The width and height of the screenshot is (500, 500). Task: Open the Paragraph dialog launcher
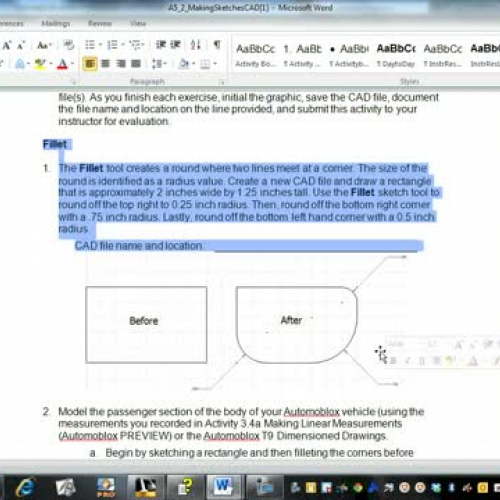(222, 82)
